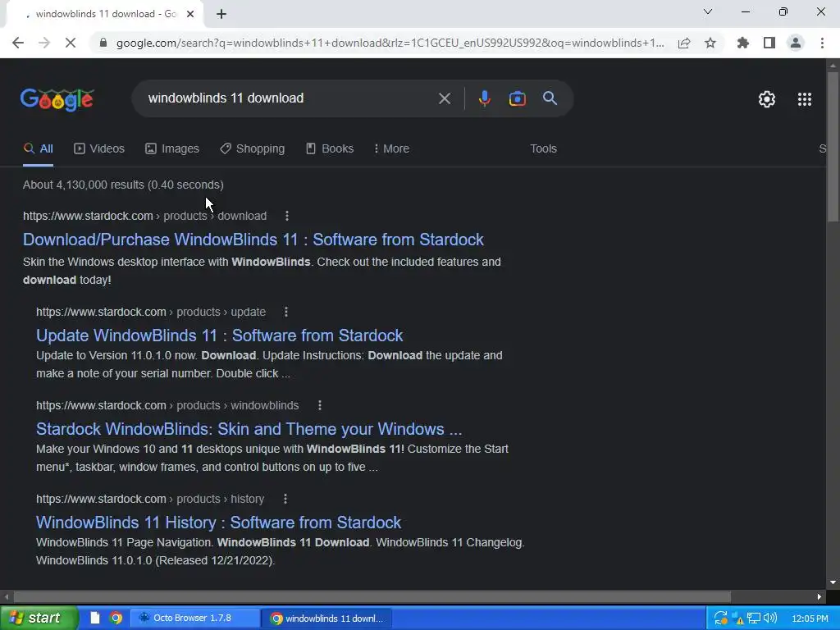The height and width of the screenshot is (630, 840).
Task: Expand the More search categories
Action: (x=391, y=149)
